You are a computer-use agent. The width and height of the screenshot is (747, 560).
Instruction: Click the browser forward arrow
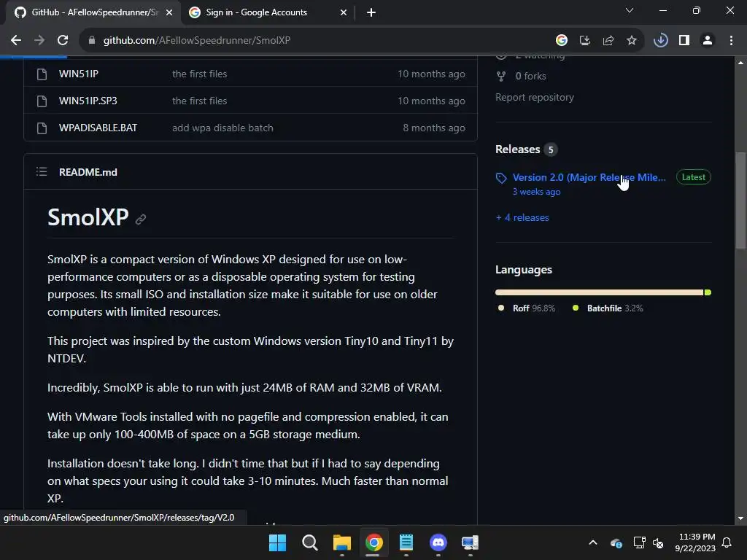(x=39, y=41)
